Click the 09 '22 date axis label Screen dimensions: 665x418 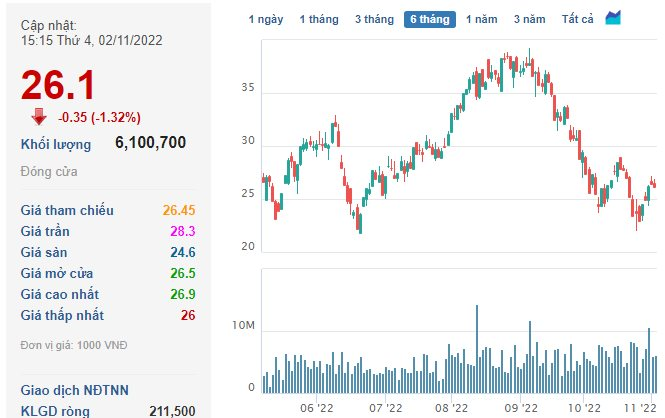520,408
